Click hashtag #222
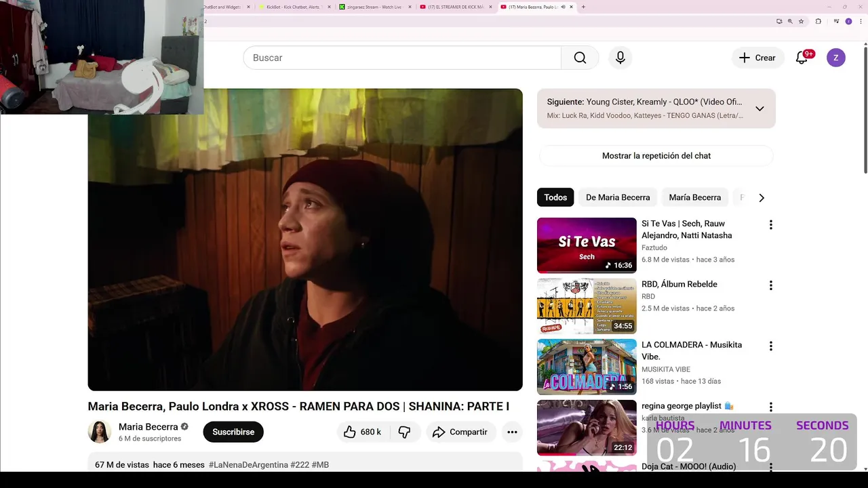The width and height of the screenshot is (868, 488). click(300, 465)
